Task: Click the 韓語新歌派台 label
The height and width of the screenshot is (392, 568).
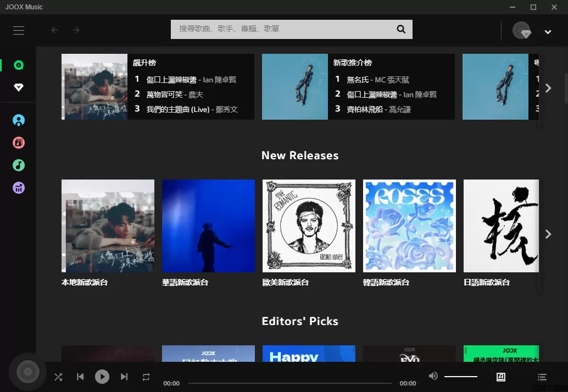Action: coord(386,282)
